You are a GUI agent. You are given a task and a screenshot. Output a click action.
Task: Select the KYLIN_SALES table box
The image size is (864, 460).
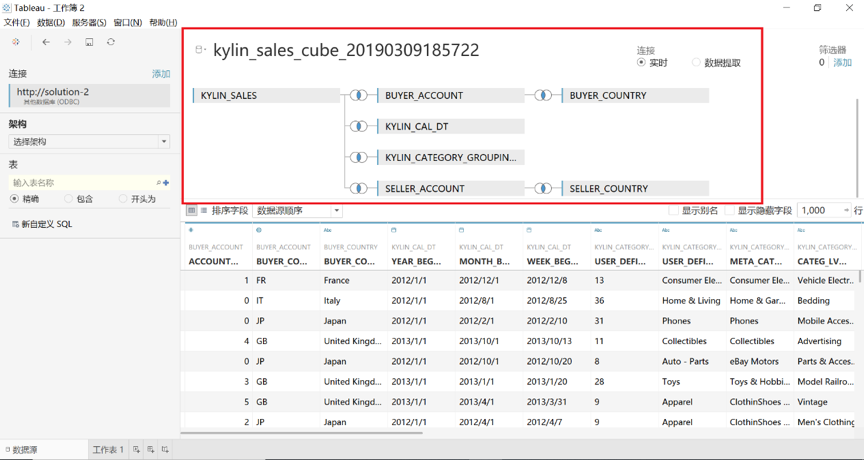coord(266,95)
